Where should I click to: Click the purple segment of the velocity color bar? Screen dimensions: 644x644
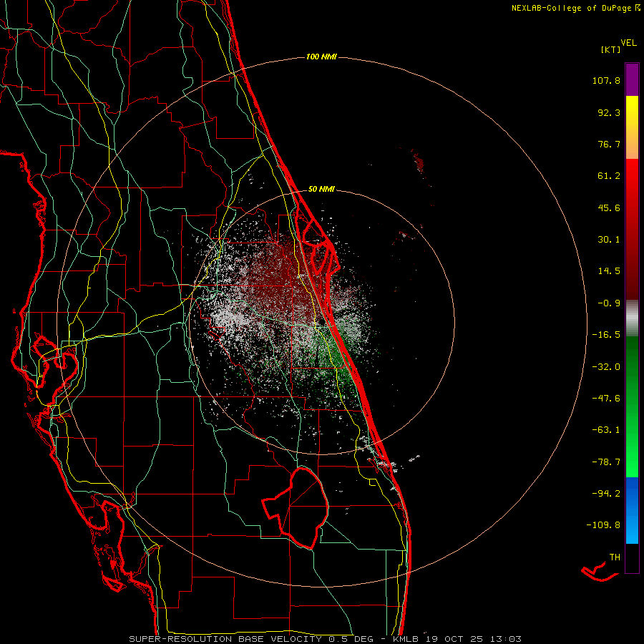coord(632,79)
